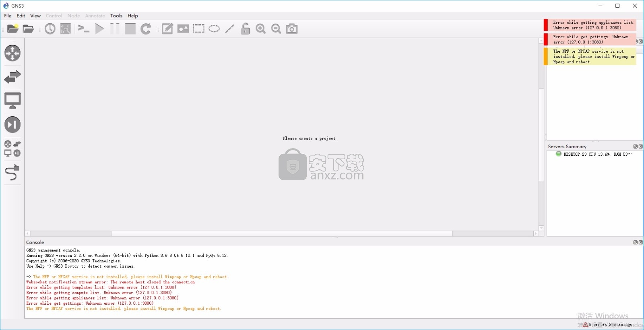The image size is (644, 330).
Task: Select the Insert a picture tool
Action: coord(183,29)
